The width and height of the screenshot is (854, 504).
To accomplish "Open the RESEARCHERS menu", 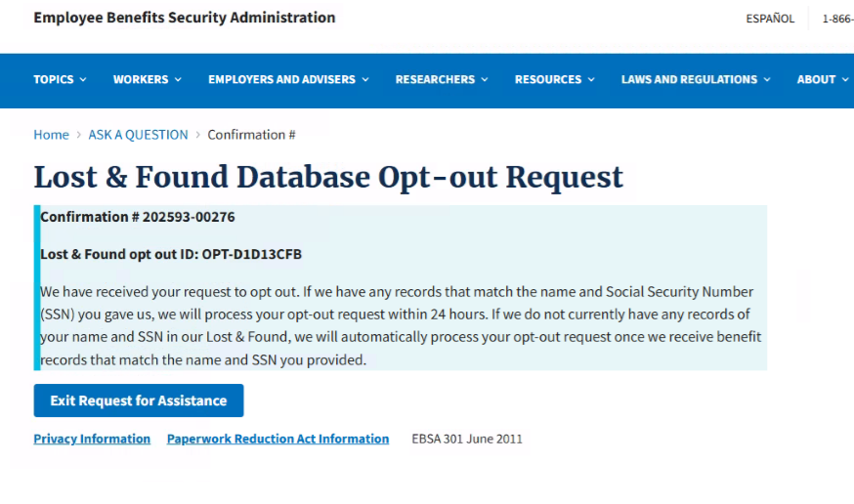I will point(442,80).
